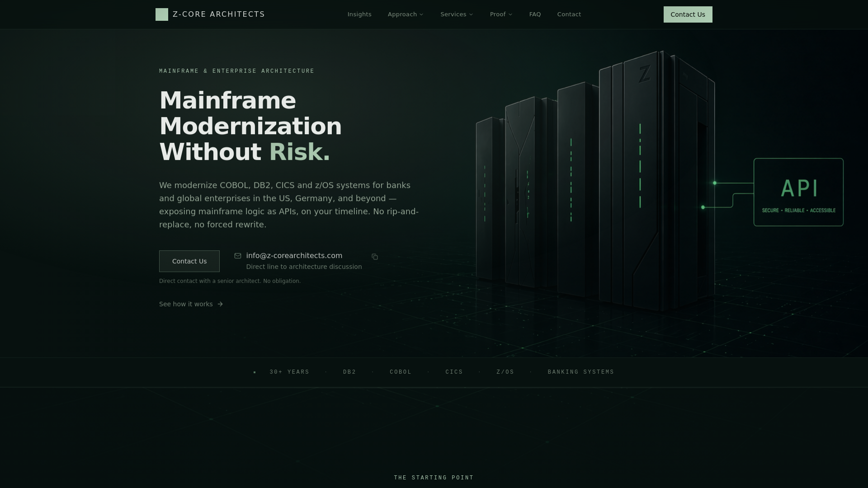The width and height of the screenshot is (868, 488).
Task: Click the Z/OS ticker text
Action: [x=505, y=372]
